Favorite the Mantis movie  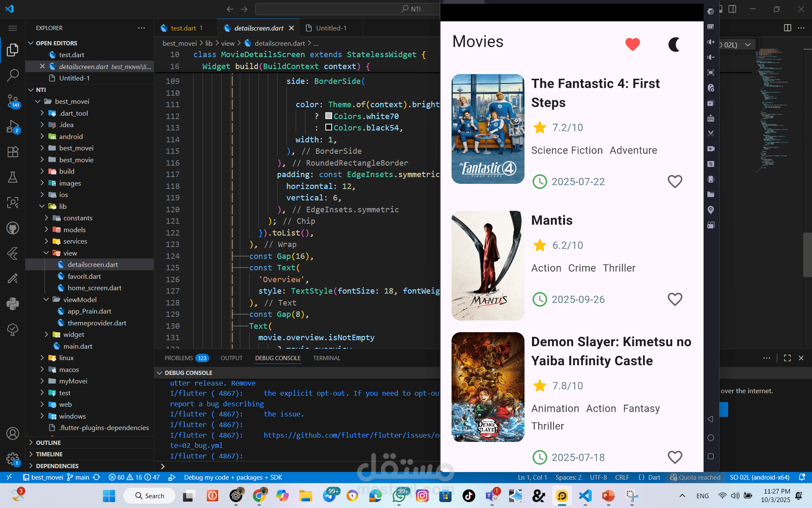(x=675, y=299)
